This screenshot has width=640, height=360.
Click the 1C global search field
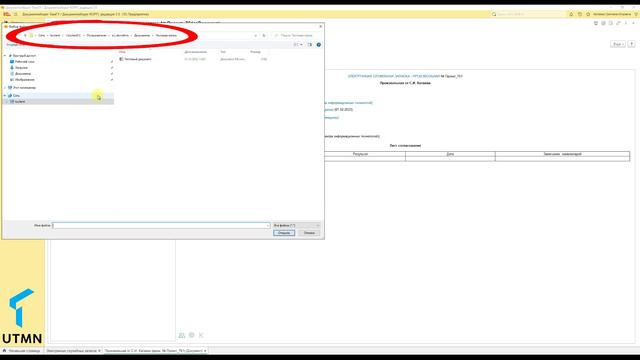tap(528, 14)
